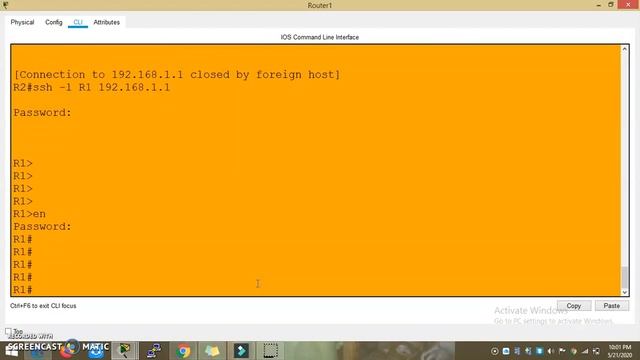Screen dimensions: 640x360
Task: Click the Router1 window app icon
Action: pyautogui.click(x=5, y=5)
